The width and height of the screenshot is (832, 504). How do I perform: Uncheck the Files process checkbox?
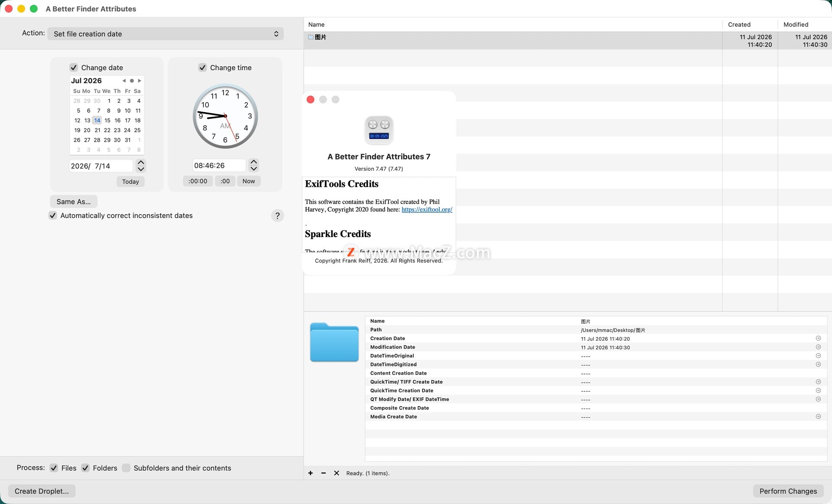point(54,468)
